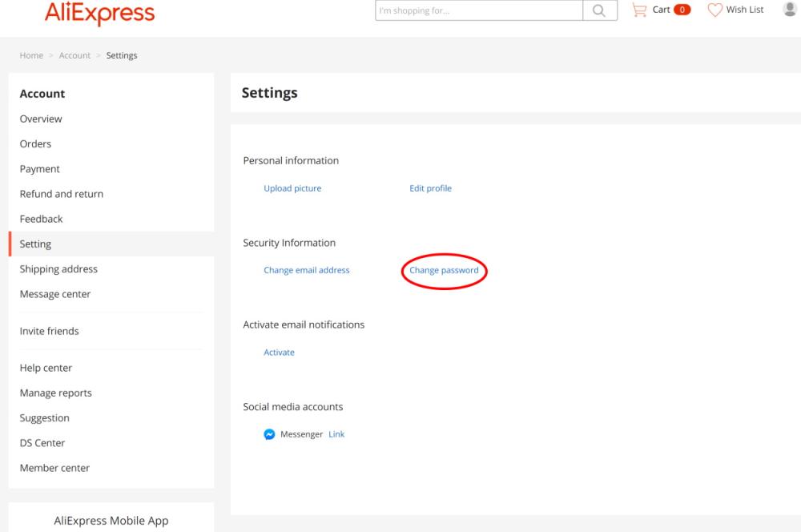Open Feedback in the account sidebar
The image size is (801, 532).
pyautogui.click(x=41, y=219)
